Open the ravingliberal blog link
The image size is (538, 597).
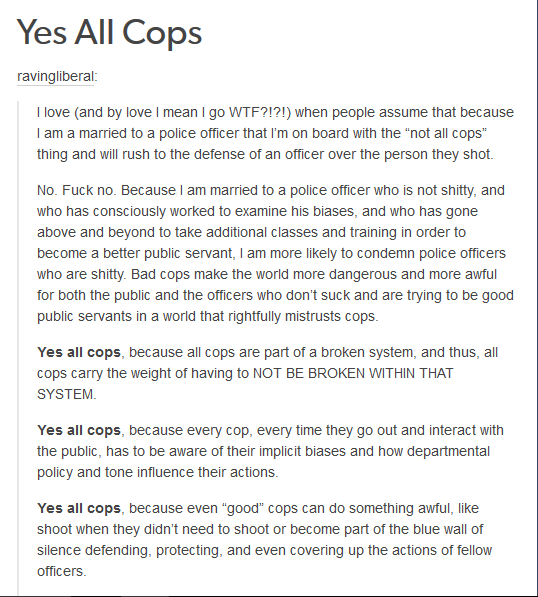point(55,77)
